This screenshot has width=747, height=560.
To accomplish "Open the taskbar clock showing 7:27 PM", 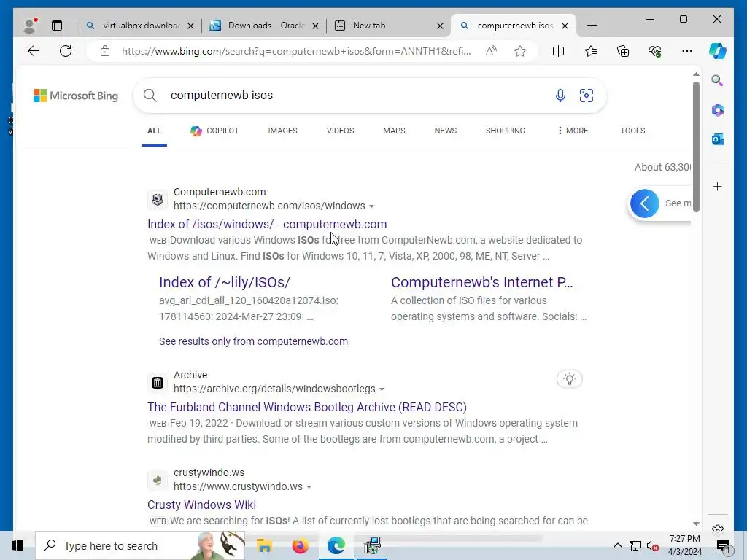I will [x=684, y=545].
